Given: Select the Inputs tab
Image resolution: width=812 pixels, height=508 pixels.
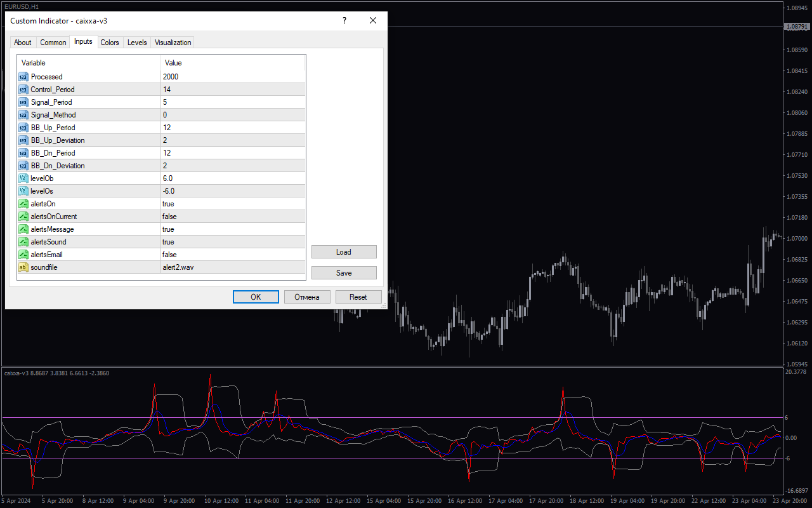Looking at the screenshot, I should point(83,41).
